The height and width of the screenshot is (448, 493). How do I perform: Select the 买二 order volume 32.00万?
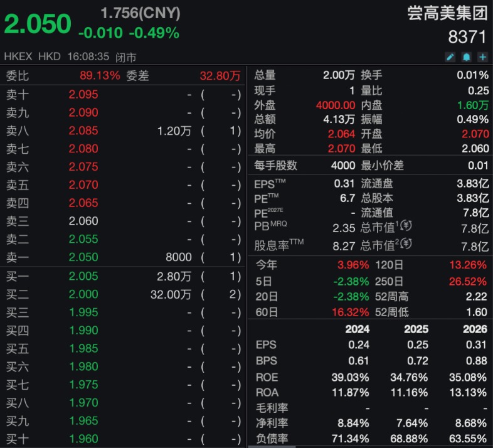pos(171,294)
